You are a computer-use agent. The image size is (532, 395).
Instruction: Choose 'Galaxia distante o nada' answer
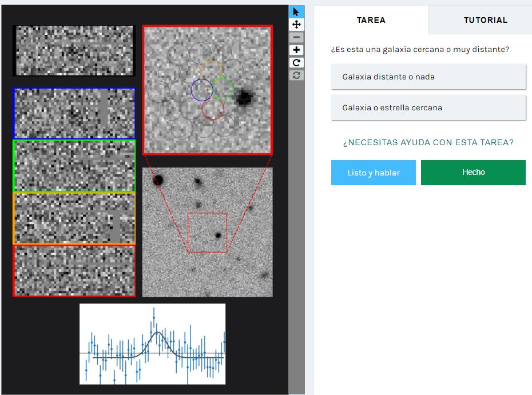428,77
